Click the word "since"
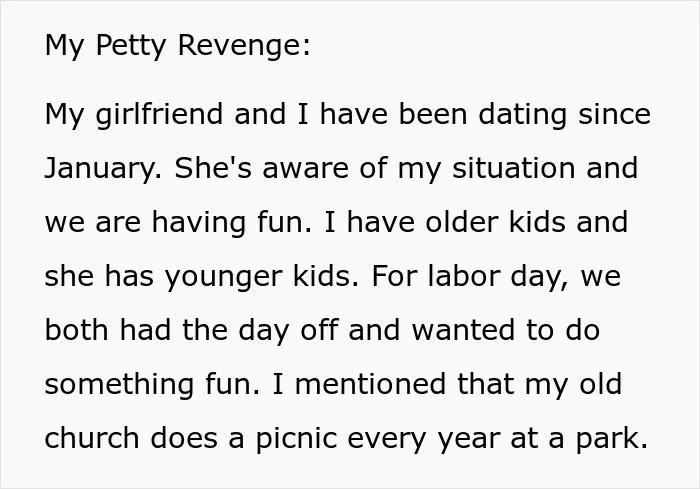The image size is (700, 489). click(614, 114)
